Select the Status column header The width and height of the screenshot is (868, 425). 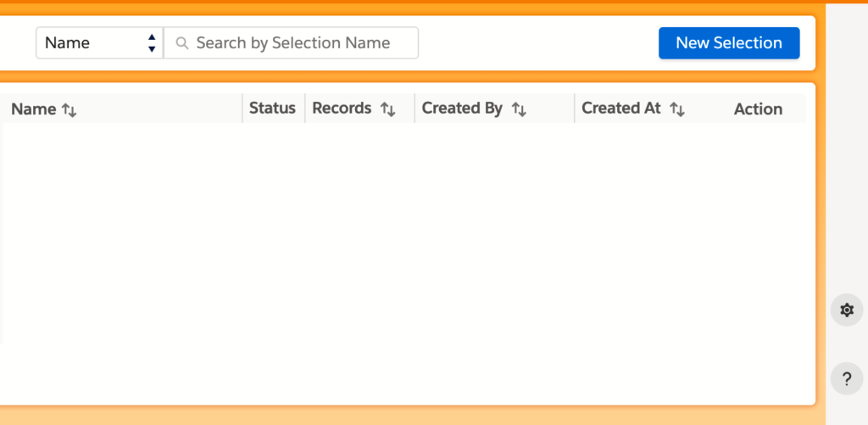(272, 108)
